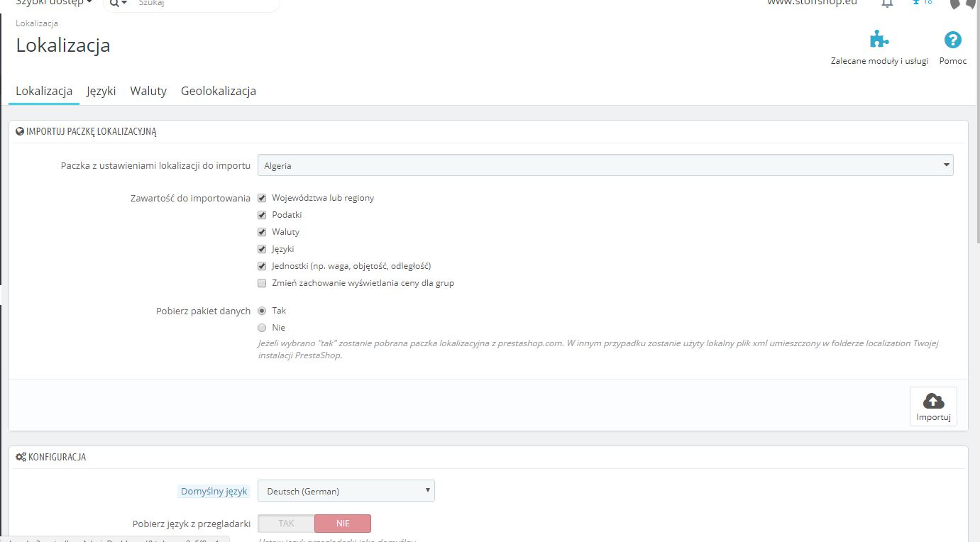Click the magnifier search icon in top bar

pos(114,3)
